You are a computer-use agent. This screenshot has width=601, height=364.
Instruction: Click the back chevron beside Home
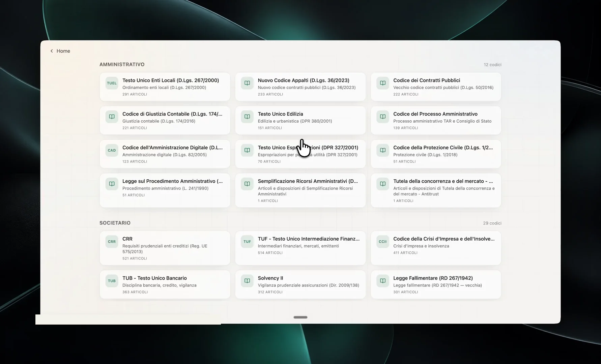tap(52, 51)
